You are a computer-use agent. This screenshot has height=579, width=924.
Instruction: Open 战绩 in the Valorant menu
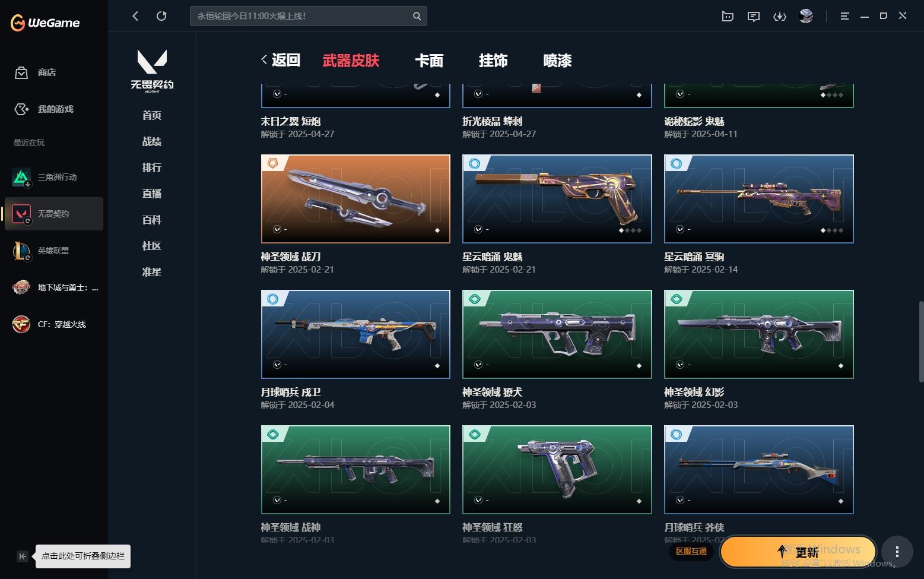(x=152, y=141)
